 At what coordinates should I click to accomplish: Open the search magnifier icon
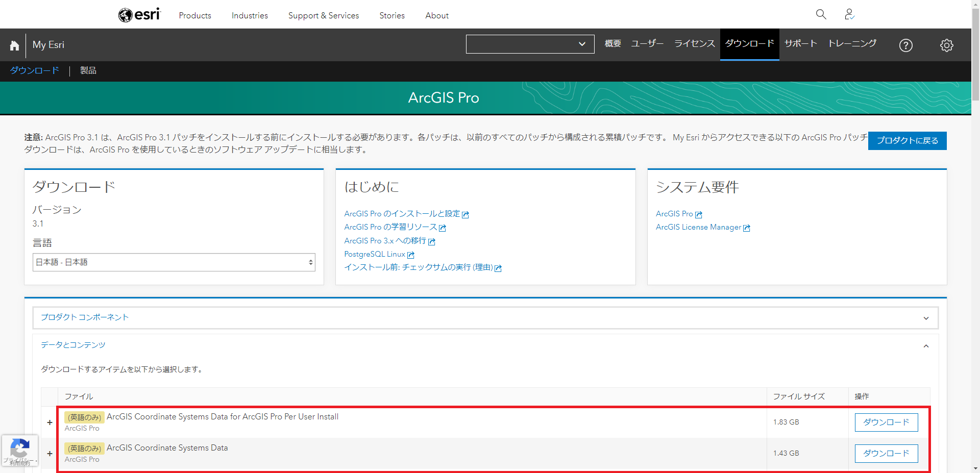tap(821, 14)
